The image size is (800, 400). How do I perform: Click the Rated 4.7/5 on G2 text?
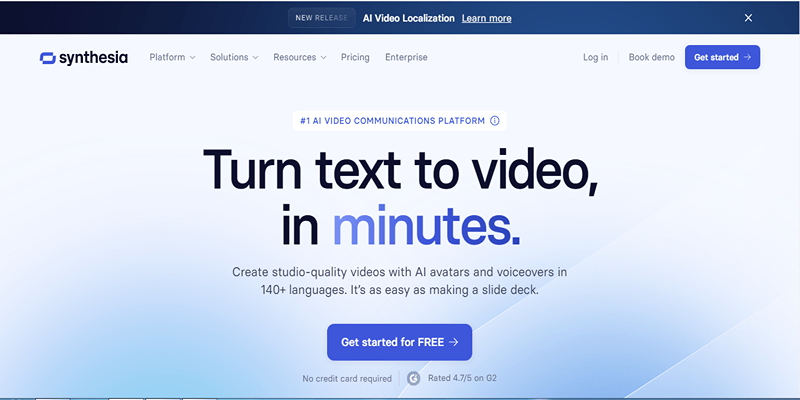462,378
